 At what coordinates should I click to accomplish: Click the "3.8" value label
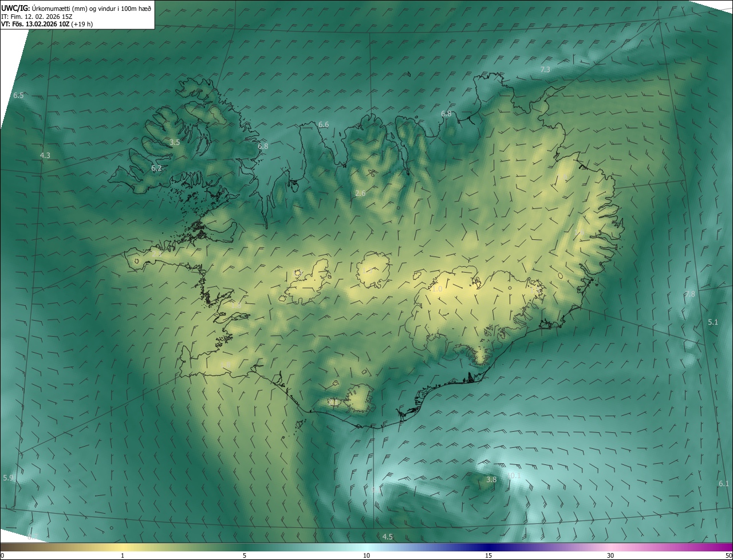[491, 479]
